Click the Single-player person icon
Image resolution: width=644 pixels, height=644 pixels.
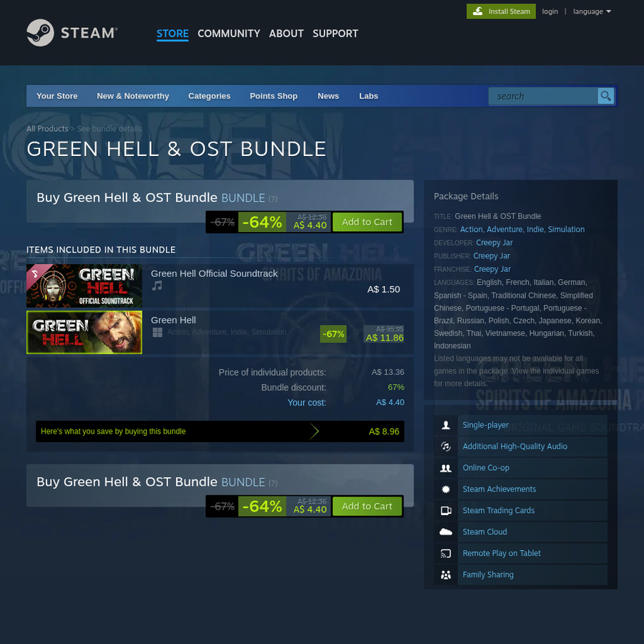pos(446,425)
